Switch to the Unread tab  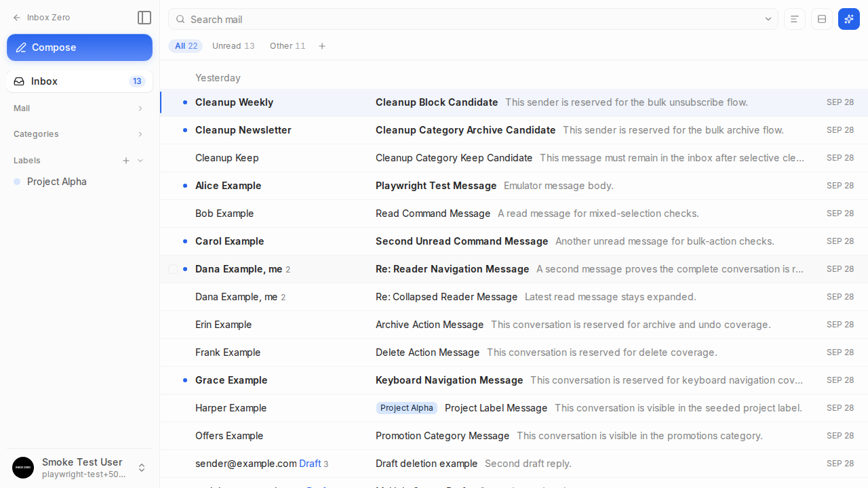pyautogui.click(x=233, y=46)
